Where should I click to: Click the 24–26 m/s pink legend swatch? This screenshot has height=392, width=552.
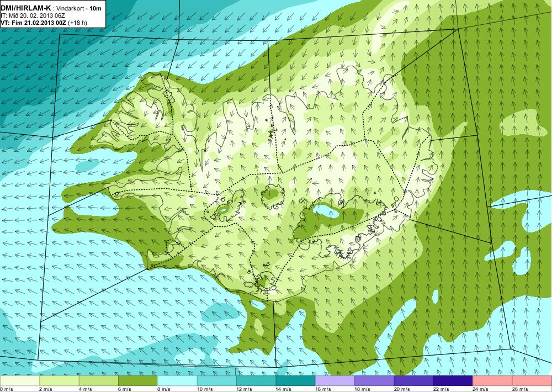[493, 381]
